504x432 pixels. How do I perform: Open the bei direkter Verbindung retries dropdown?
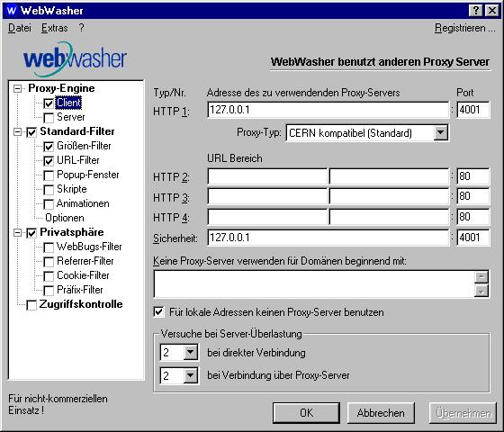[190, 353]
